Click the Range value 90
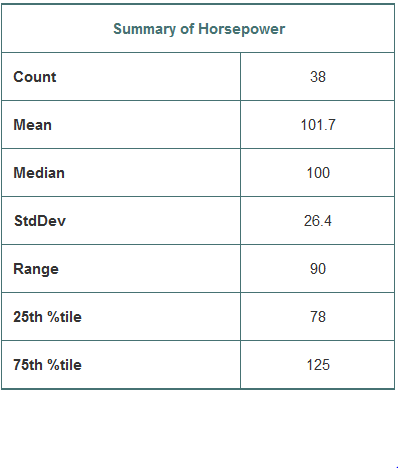The height and width of the screenshot is (468, 398). [318, 269]
